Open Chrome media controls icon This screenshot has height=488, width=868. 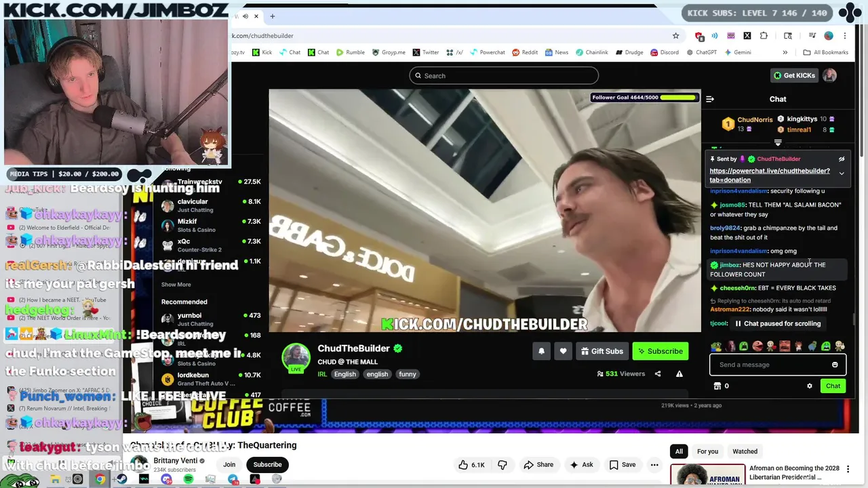(812, 36)
